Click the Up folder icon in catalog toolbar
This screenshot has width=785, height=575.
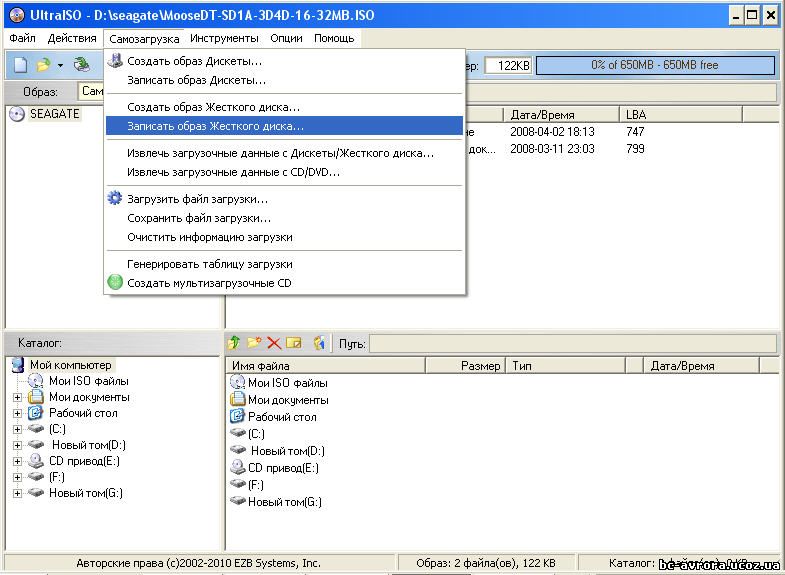tap(234, 343)
